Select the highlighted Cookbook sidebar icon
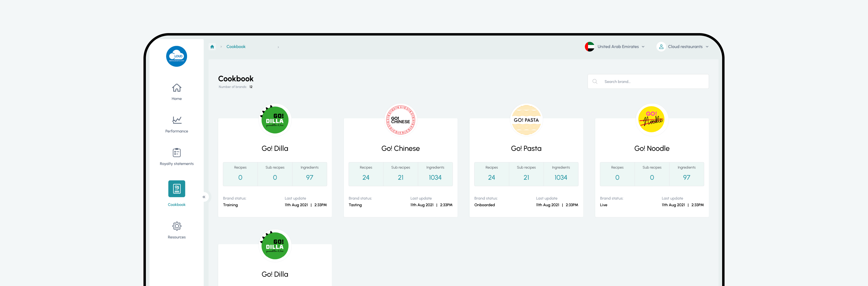Screen dimensions: 868x286 click(x=177, y=189)
